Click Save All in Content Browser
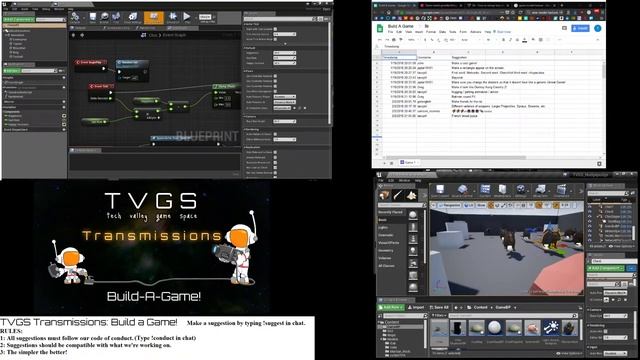The width and height of the screenshot is (640, 360). pyautogui.click(x=439, y=307)
